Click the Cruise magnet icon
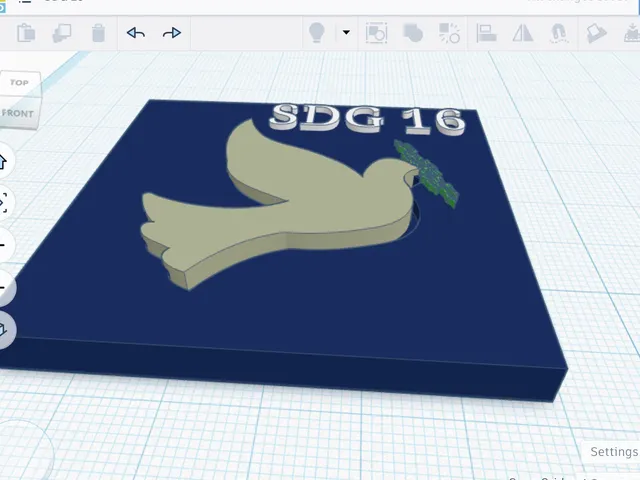The height and width of the screenshot is (480, 640). click(559, 33)
